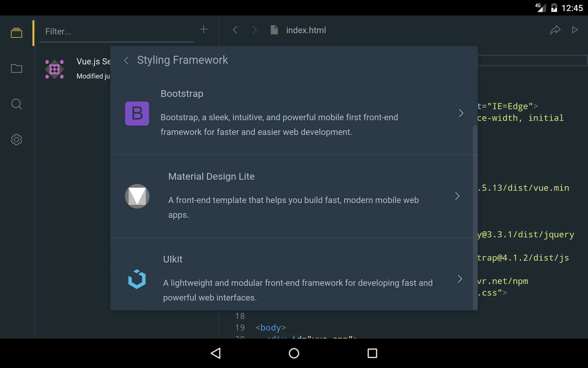Go back from Styling Framework dialog
Screen dimensions: 588x368
point(126,60)
